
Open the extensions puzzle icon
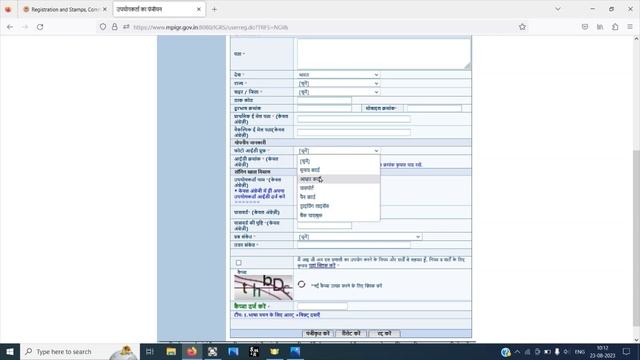pyautogui.click(x=615, y=27)
